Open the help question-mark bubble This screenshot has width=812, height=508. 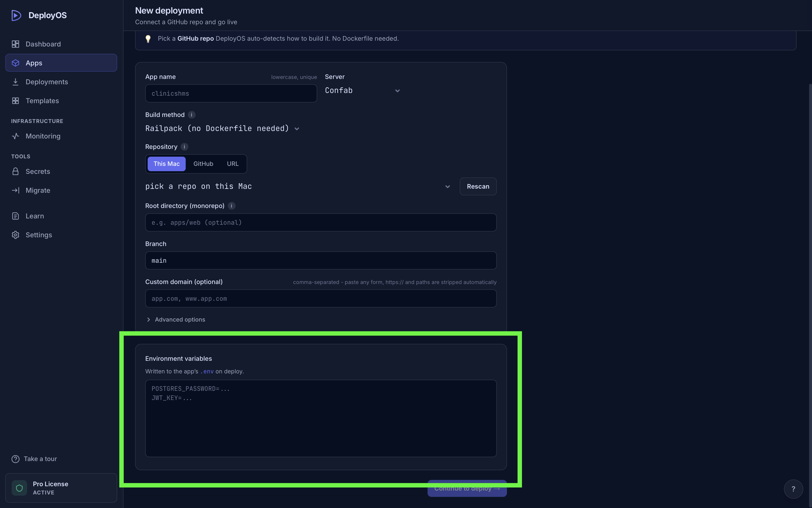tap(794, 489)
